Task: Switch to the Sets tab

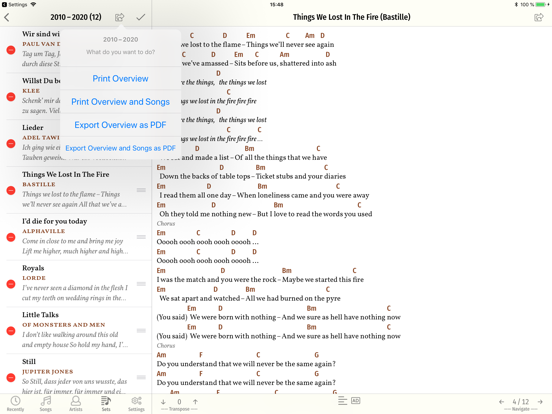Action: (x=106, y=403)
